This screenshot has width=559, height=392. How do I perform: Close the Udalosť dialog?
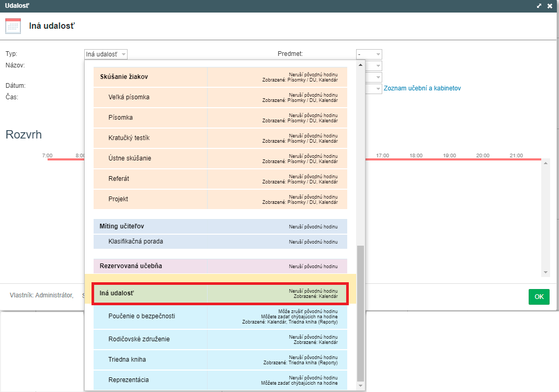tap(550, 6)
